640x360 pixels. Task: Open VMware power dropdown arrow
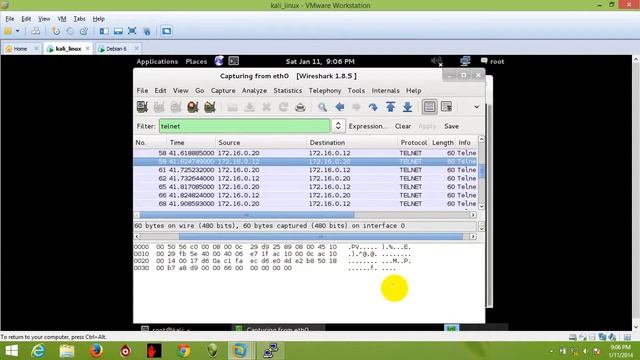pos(18,31)
